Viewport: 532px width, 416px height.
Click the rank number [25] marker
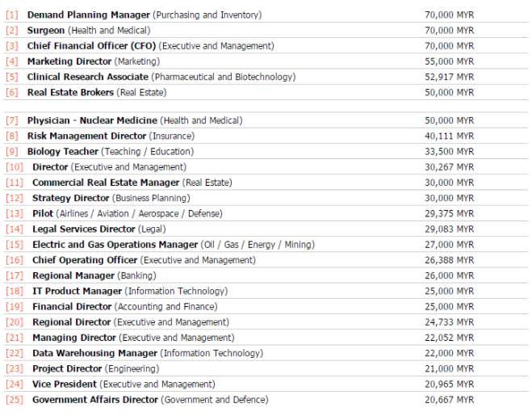pos(15,400)
